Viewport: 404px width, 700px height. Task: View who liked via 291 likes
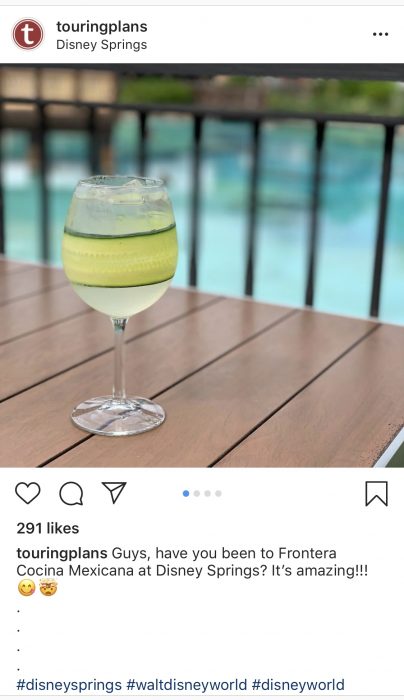tap(48, 529)
